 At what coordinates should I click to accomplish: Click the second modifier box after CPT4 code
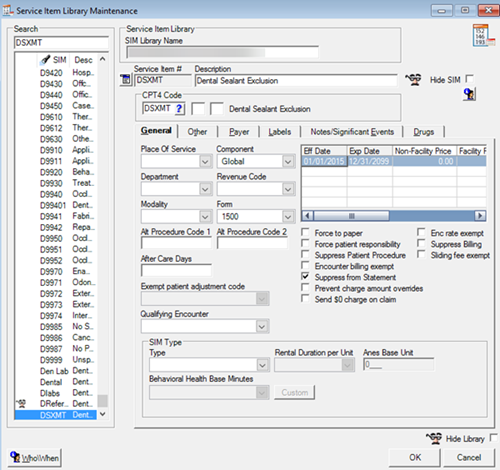point(217,109)
